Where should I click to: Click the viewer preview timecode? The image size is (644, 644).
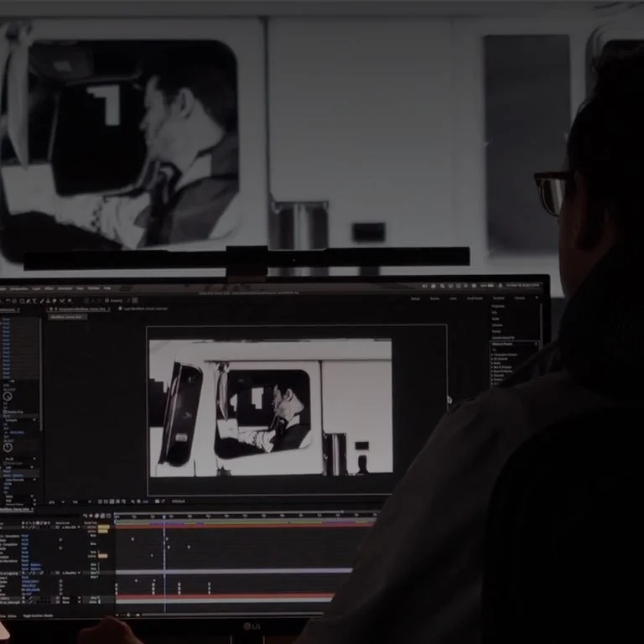(179, 501)
